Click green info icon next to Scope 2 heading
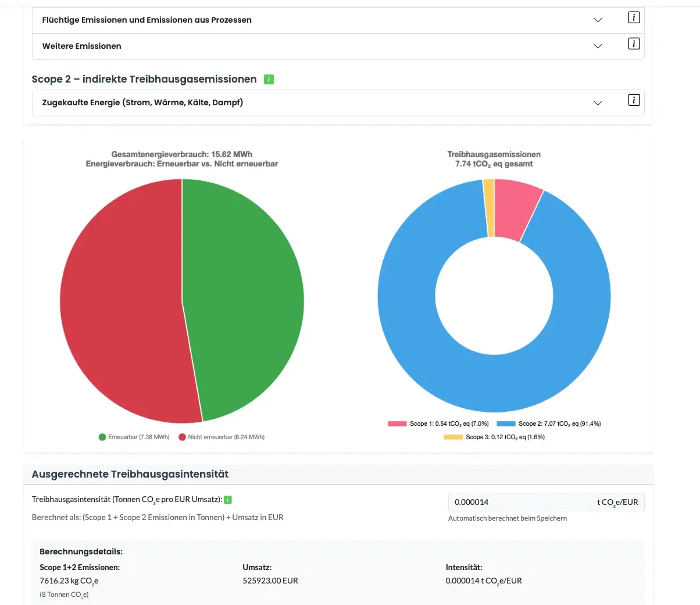The image size is (700, 605). (x=269, y=80)
